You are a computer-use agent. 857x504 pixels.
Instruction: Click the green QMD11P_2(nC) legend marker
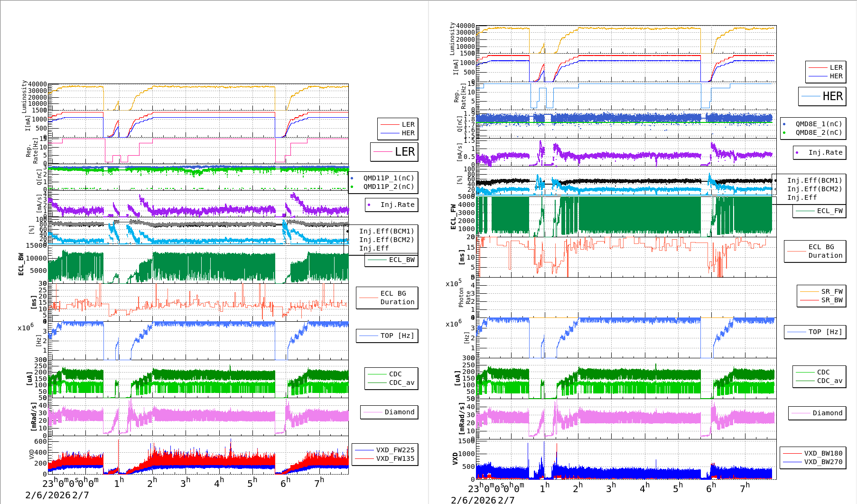(352, 187)
